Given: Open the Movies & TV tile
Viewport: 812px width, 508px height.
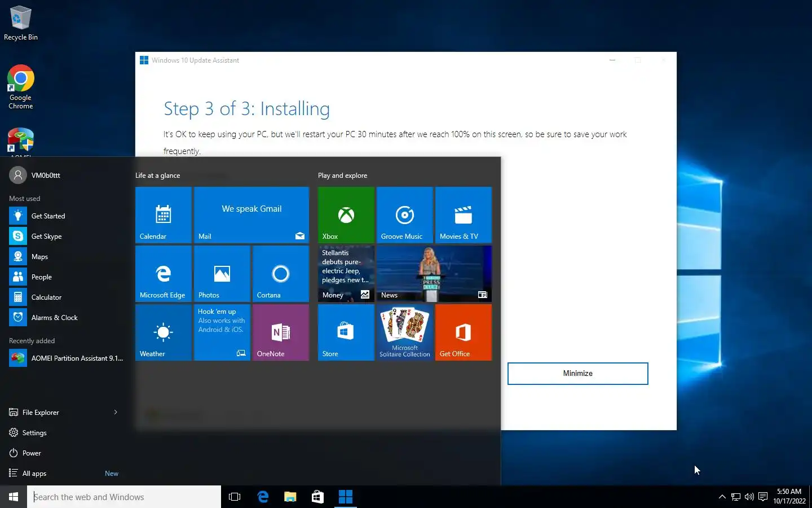Looking at the screenshot, I should [x=464, y=215].
